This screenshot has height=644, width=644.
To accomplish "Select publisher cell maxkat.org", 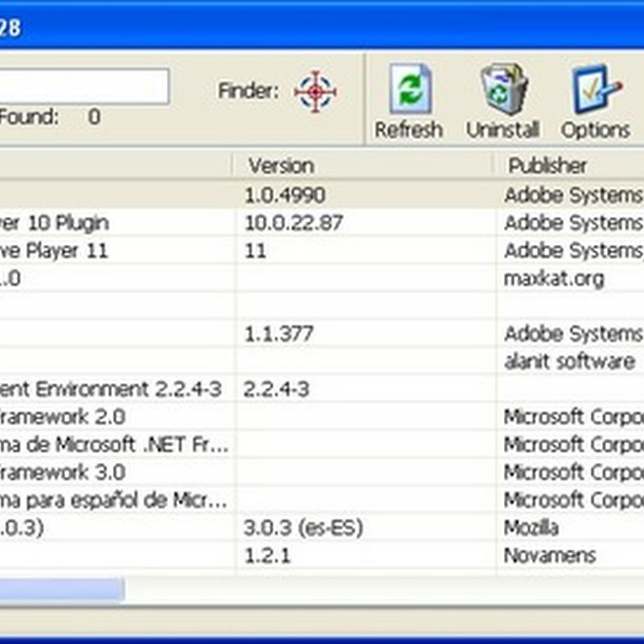I will [x=554, y=279].
